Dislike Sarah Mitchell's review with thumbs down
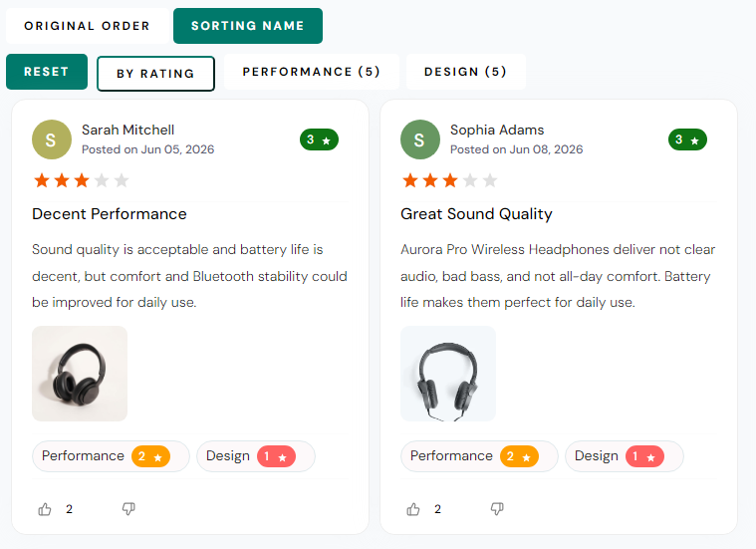Screen dimensions: 756x549 point(128,508)
